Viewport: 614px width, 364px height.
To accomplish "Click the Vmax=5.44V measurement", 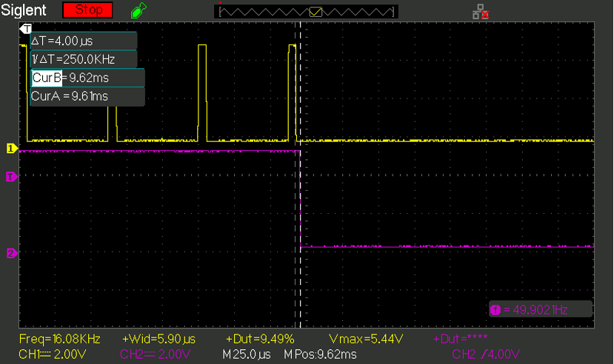I will click(366, 339).
